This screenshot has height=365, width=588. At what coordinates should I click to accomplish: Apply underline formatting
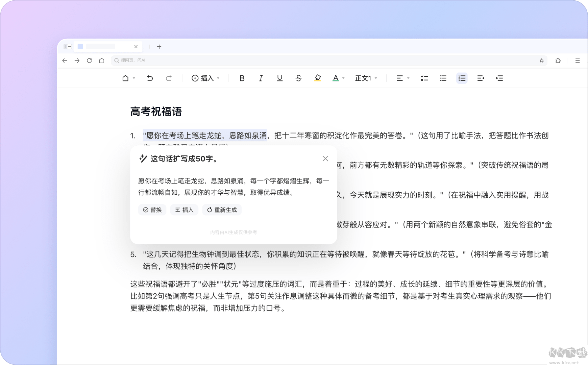point(279,78)
